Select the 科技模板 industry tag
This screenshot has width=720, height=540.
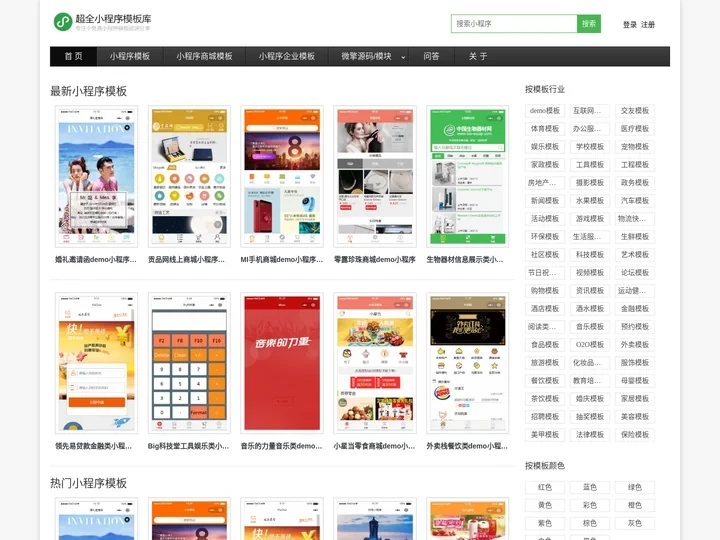[590, 254]
